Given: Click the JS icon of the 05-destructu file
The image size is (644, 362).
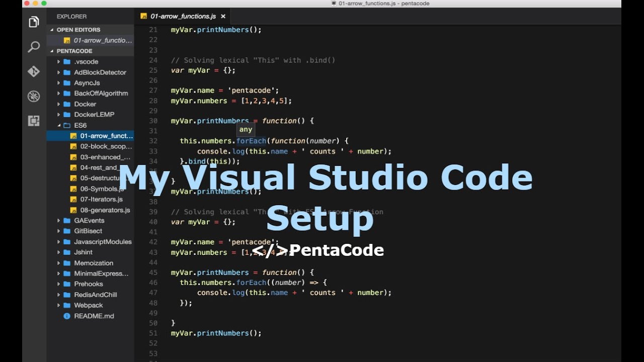Looking at the screenshot, I should tap(73, 178).
